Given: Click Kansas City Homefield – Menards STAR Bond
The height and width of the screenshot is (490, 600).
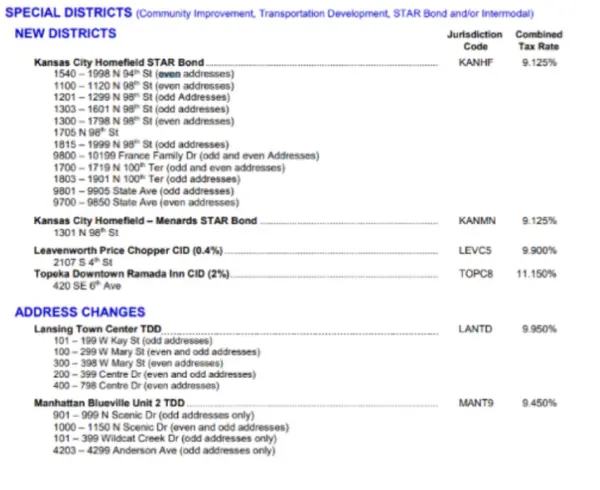Looking at the screenshot, I should (x=145, y=221).
